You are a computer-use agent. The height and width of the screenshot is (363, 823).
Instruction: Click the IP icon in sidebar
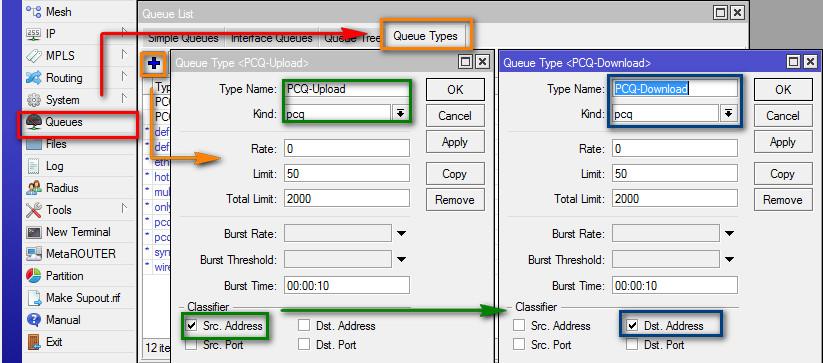tap(34, 34)
